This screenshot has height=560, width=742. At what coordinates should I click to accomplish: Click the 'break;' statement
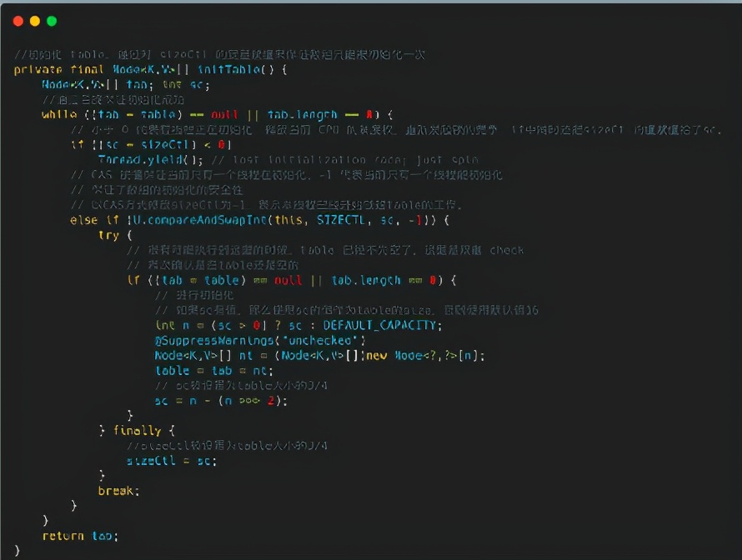118,491
